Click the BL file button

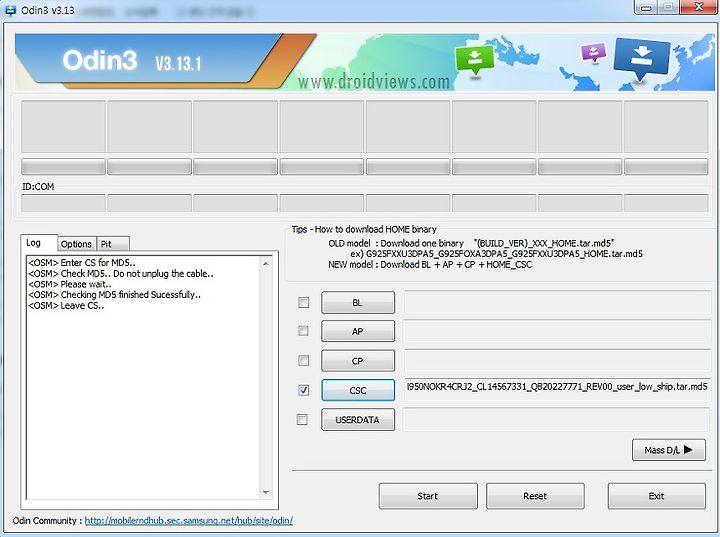coord(358,303)
